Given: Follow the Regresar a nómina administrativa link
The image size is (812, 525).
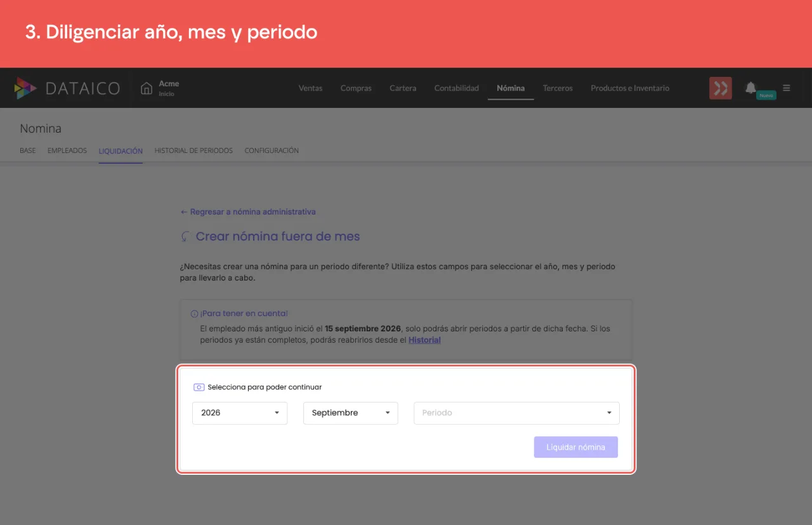Looking at the screenshot, I should pyautogui.click(x=248, y=212).
